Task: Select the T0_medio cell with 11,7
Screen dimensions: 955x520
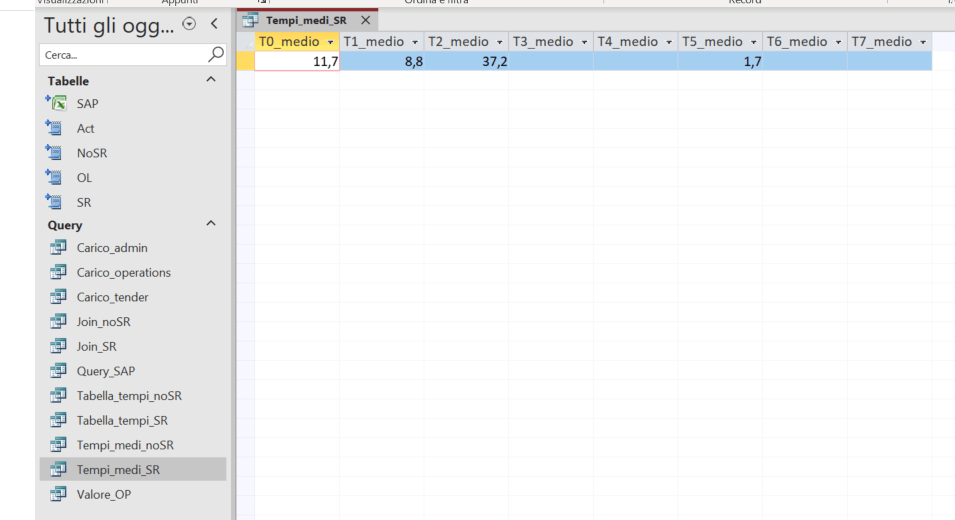Action: coord(297,61)
